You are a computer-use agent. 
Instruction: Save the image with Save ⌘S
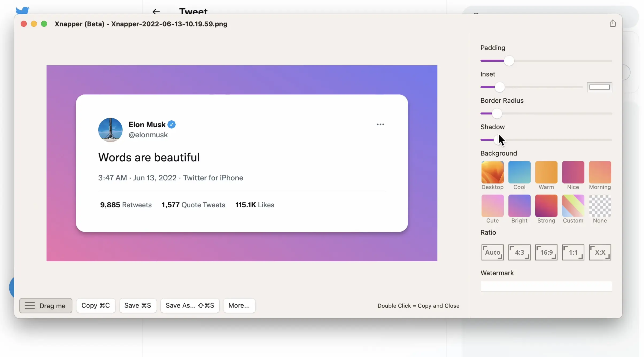coord(138,305)
